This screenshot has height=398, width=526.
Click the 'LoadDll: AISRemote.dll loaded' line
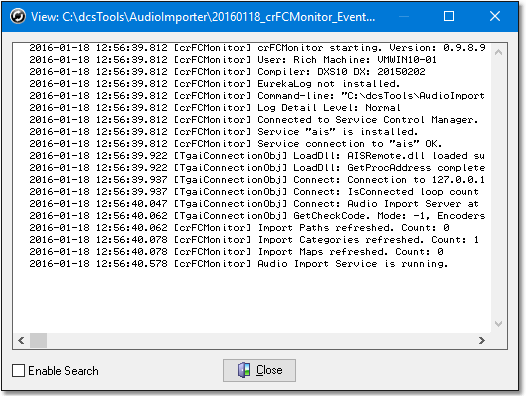[x=257, y=156]
